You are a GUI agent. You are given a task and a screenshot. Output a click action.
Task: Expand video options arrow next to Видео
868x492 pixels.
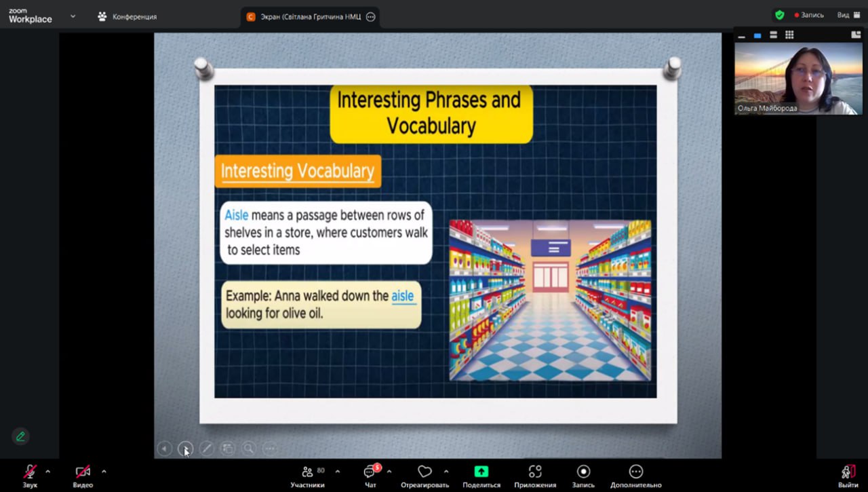click(x=104, y=471)
